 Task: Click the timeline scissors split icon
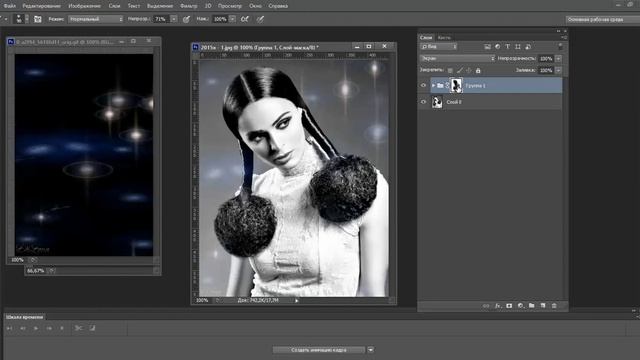click(x=78, y=328)
